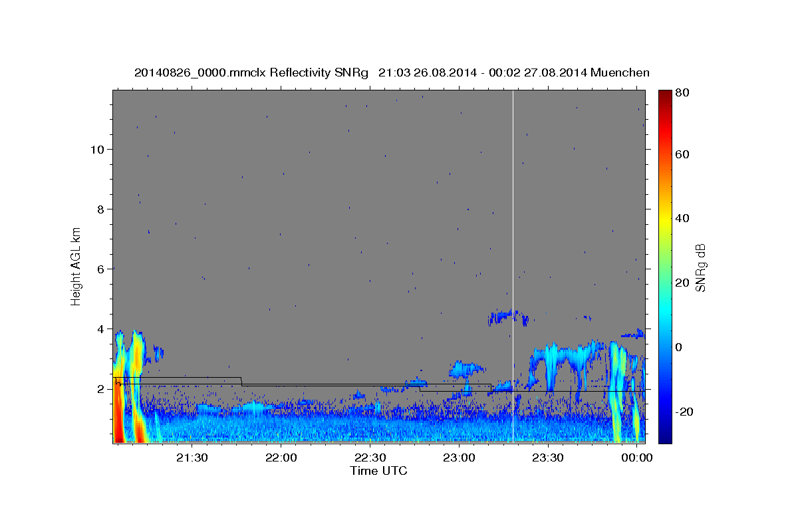
Task: Click the height label 8 on y-axis
Action: coord(101,209)
